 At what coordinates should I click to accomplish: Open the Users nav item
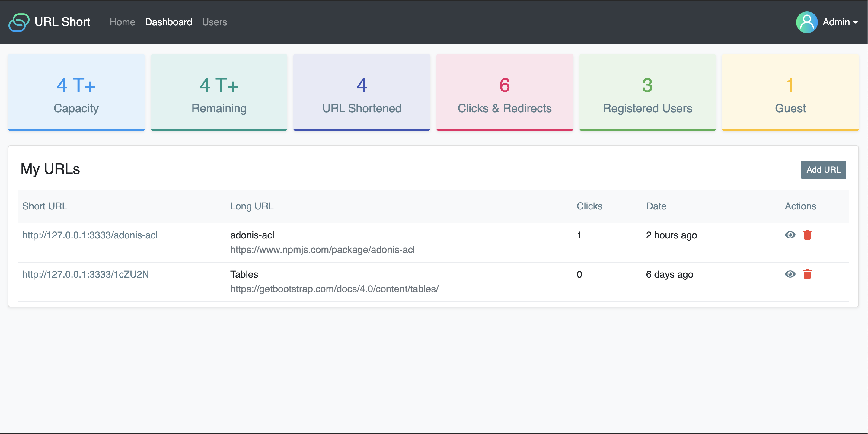click(214, 22)
